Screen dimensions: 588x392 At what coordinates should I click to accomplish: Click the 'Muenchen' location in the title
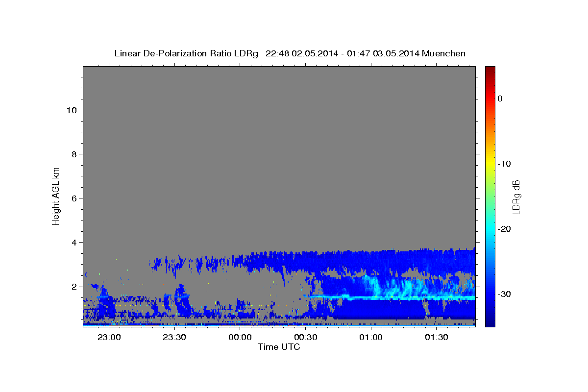(443, 53)
